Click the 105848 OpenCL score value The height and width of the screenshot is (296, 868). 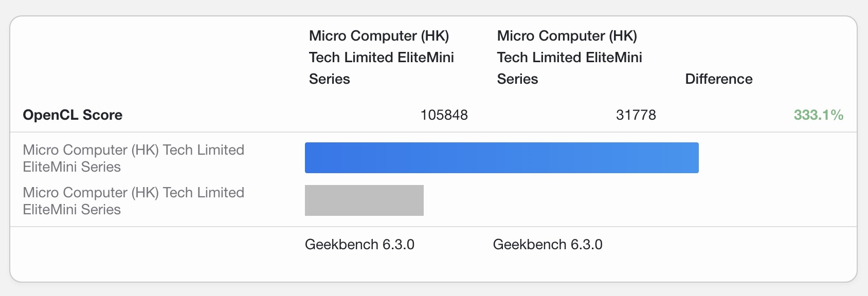(x=444, y=115)
